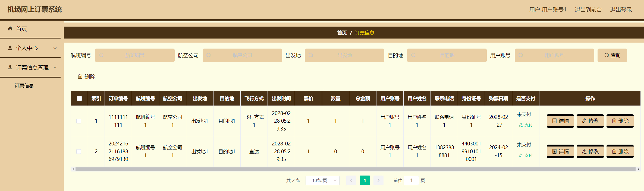The width and height of the screenshot is (644, 191).
Task: Click 删除 for row 2 order
Action: click(620, 151)
